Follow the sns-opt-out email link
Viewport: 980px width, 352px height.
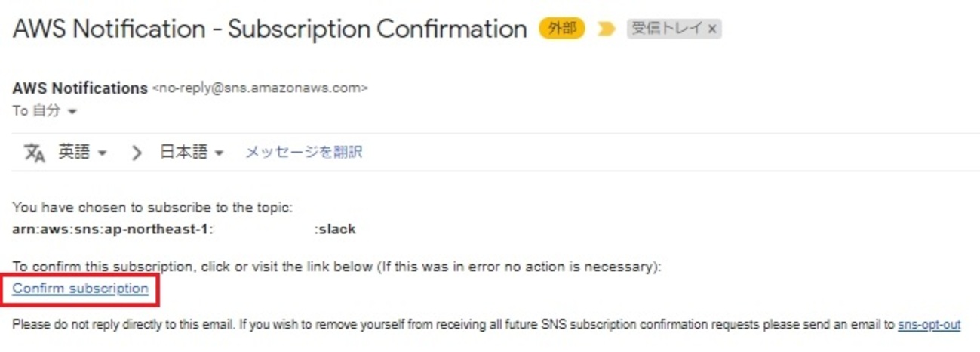click(929, 325)
